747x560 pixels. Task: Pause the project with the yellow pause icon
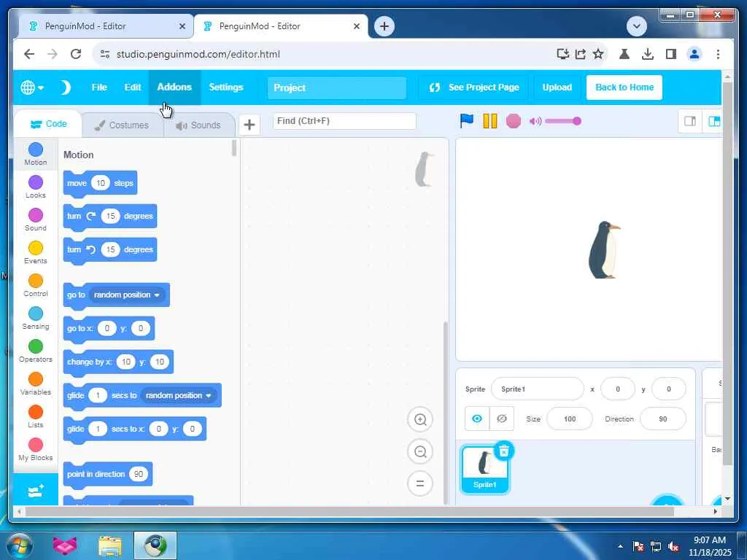(x=489, y=121)
